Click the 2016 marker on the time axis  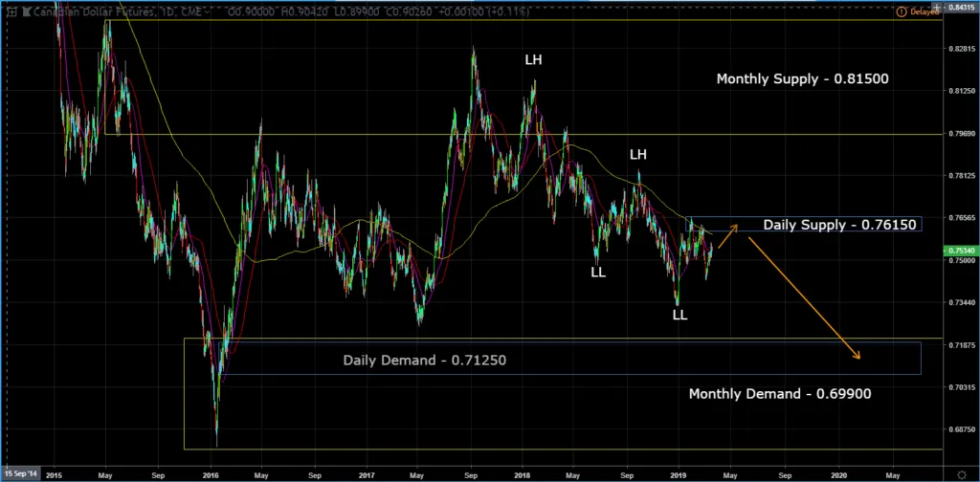tap(210, 473)
